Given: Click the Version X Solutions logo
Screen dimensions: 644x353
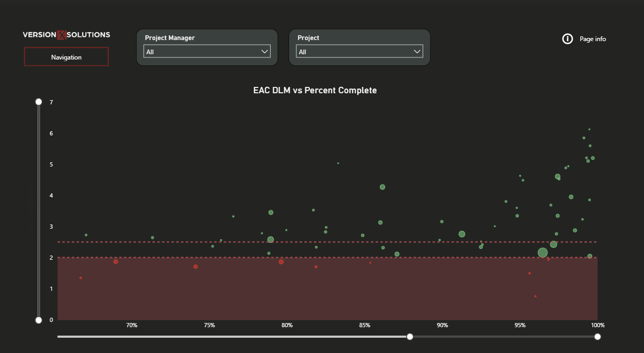Looking at the screenshot, I should click(66, 35).
